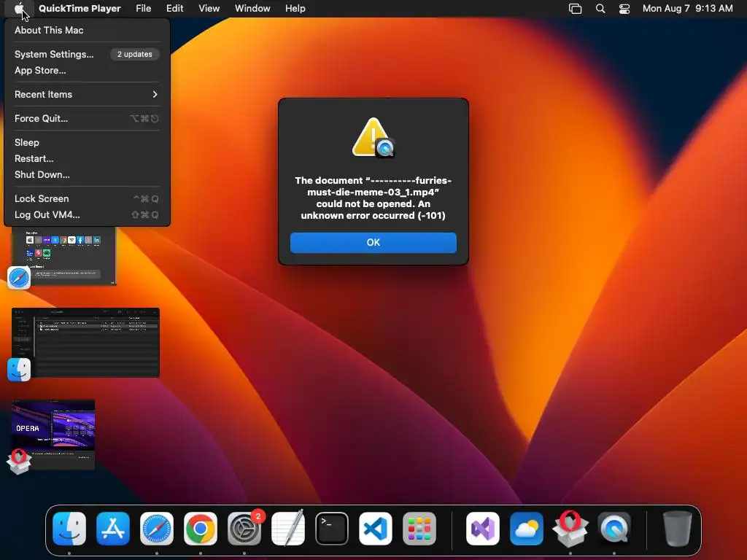Click the Opera installer icon beside the thumbnail
Screen dimensions: 747x560
(x=19, y=462)
